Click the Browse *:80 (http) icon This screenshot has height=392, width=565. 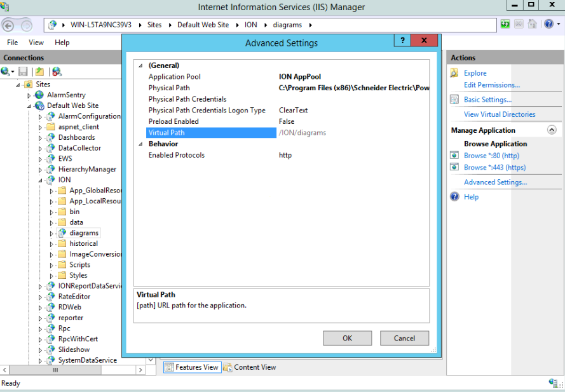pyautogui.click(x=454, y=155)
